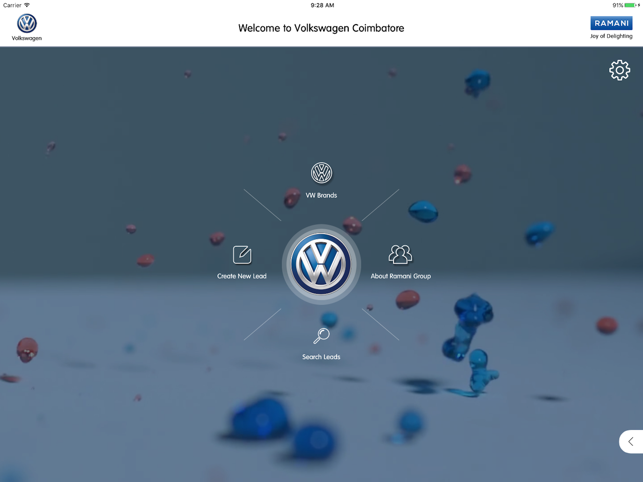The height and width of the screenshot is (482, 643).
Task: Open the settings gear icon
Action: pos(619,70)
